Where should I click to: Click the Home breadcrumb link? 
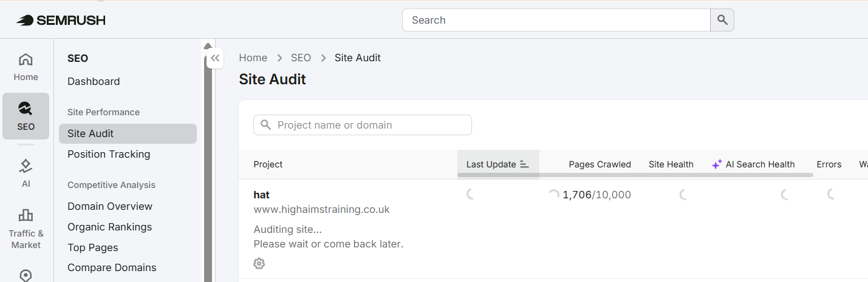(253, 58)
